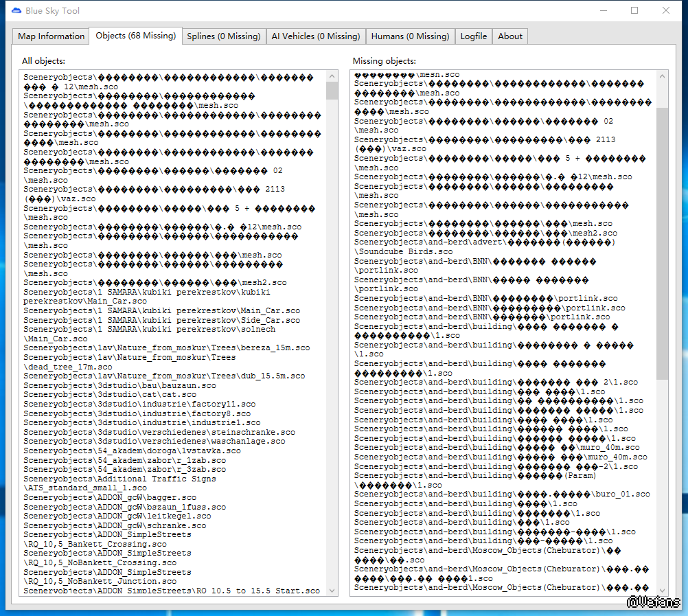Close the Blue Sky Tool window
The image size is (688, 616).
[665, 10]
